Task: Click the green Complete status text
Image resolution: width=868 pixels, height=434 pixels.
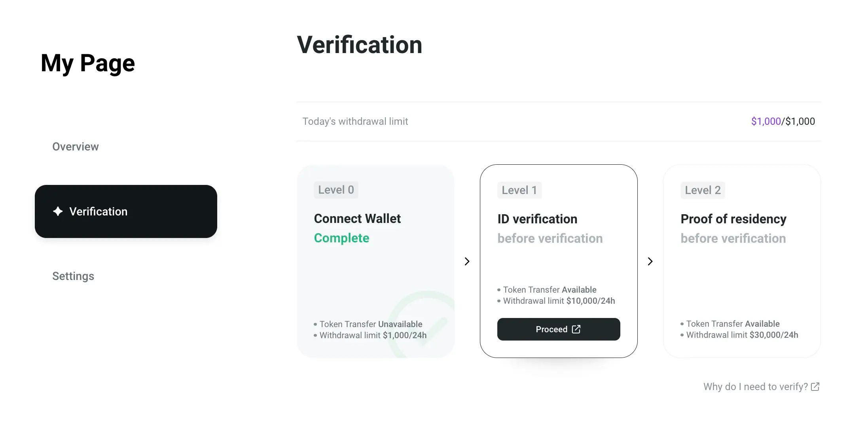Action: [x=341, y=238]
